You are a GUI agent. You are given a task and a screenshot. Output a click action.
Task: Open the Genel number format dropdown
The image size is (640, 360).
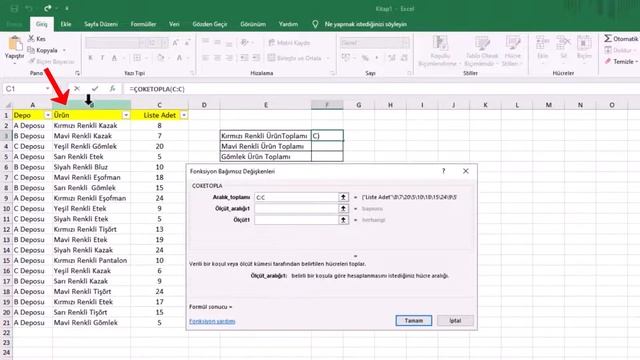pos(405,43)
